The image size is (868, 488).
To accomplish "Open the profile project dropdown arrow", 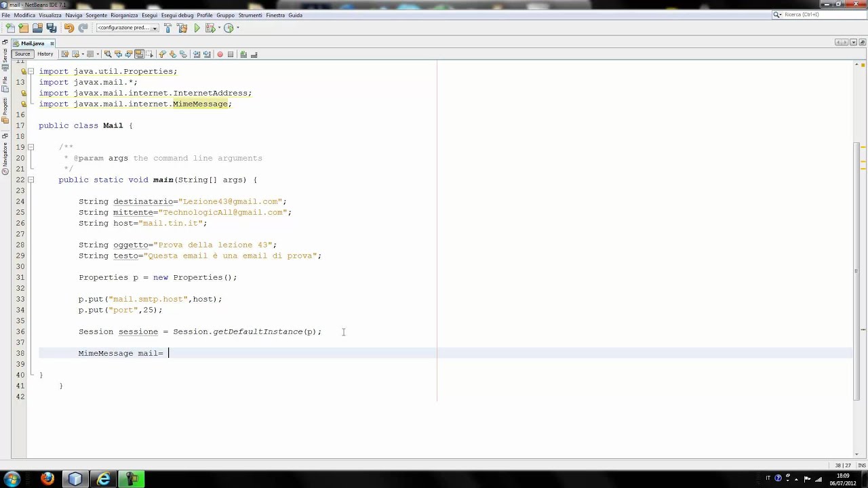I will [238, 28].
